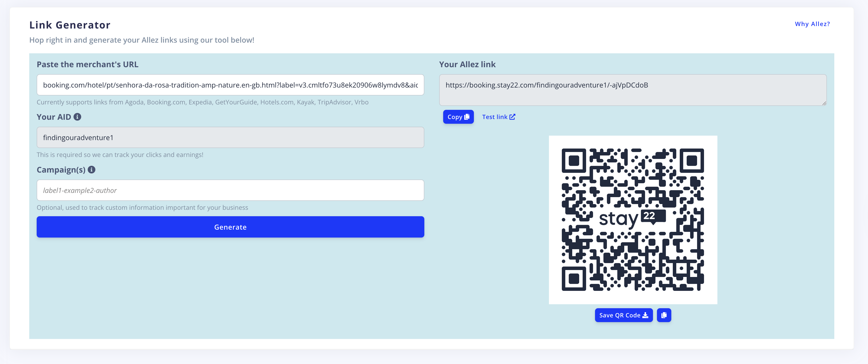Click the generated Allez link text area

(x=632, y=90)
